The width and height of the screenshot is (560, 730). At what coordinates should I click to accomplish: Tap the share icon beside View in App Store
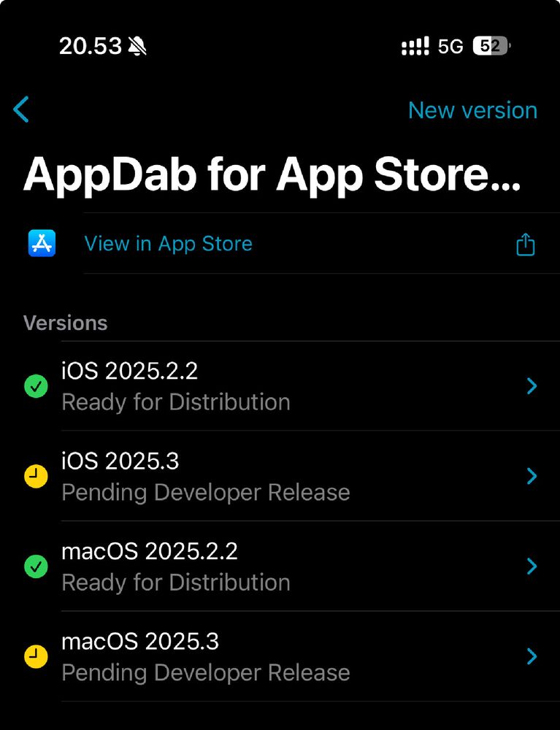[x=526, y=244]
